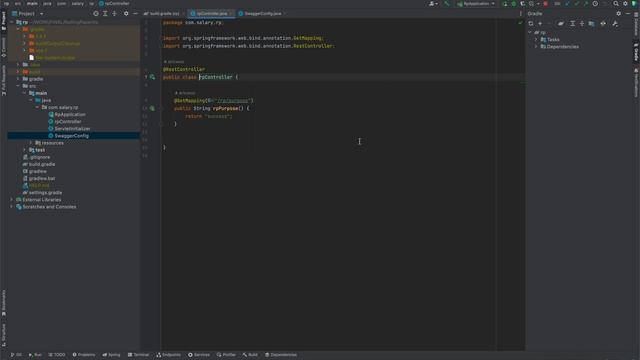Toggle the Gradle stripe button on right edge

tap(636, 52)
